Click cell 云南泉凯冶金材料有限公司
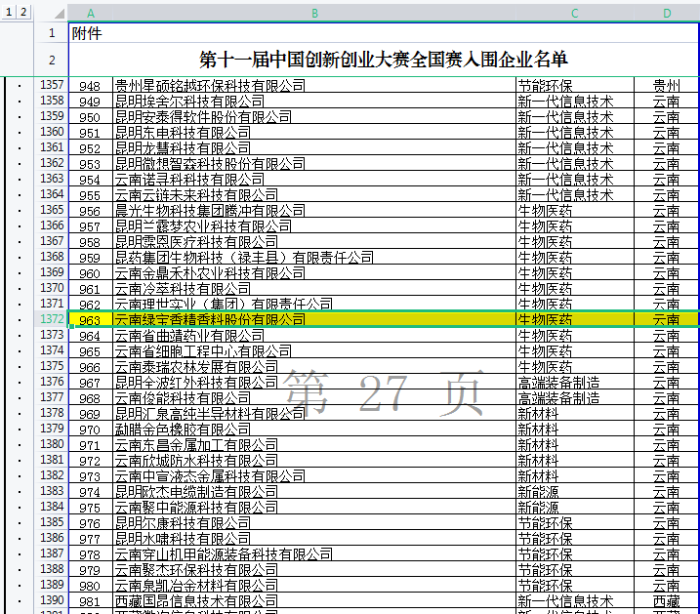 pyautogui.click(x=314, y=585)
